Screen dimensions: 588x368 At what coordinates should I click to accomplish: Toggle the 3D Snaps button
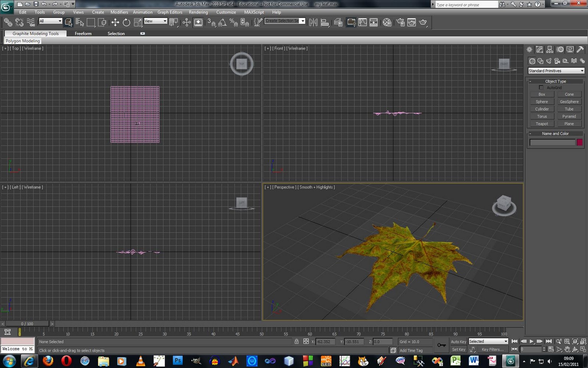pos(211,22)
